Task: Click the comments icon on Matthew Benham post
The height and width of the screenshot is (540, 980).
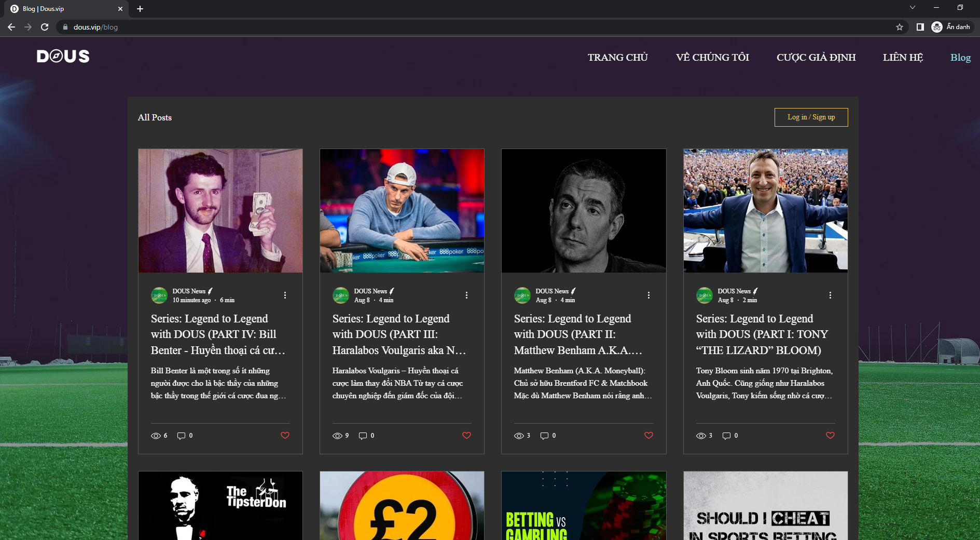Action: 544,436
